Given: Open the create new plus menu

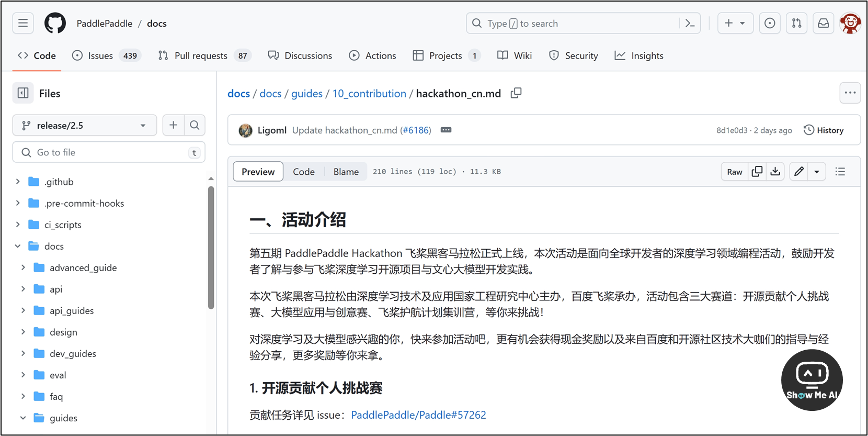Looking at the screenshot, I should pos(735,23).
